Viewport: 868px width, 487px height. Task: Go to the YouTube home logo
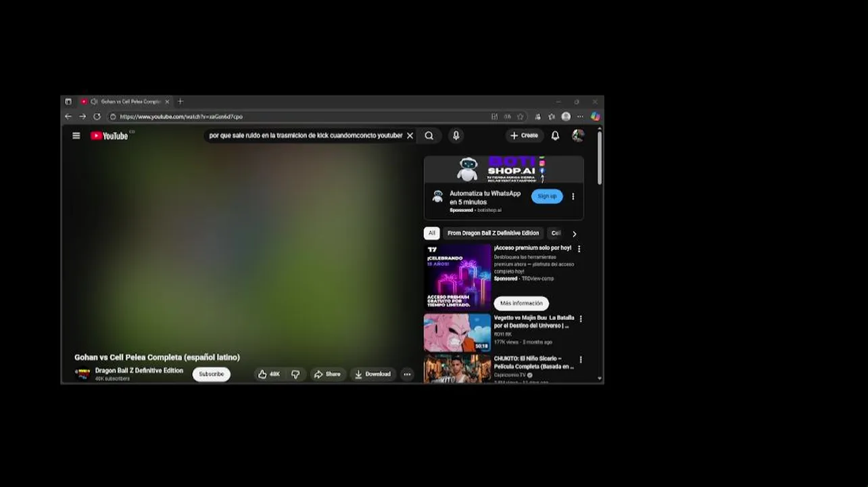point(110,135)
